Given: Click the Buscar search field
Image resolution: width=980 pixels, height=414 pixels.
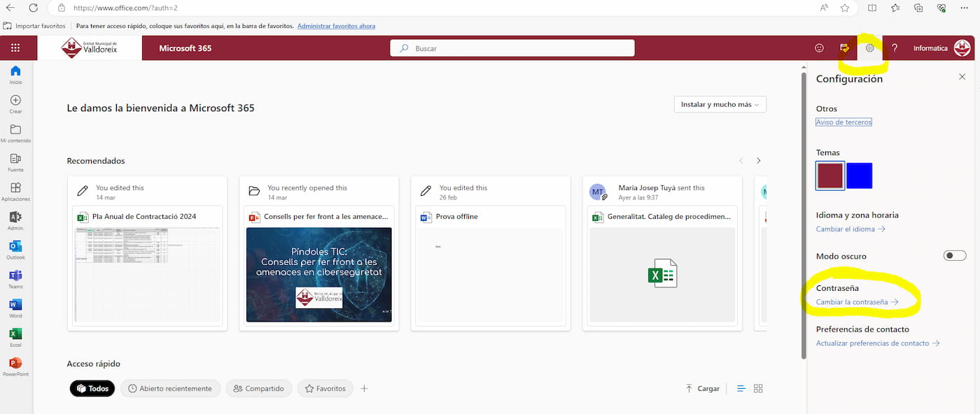Looking at the screenshot, I should [518, 48].
